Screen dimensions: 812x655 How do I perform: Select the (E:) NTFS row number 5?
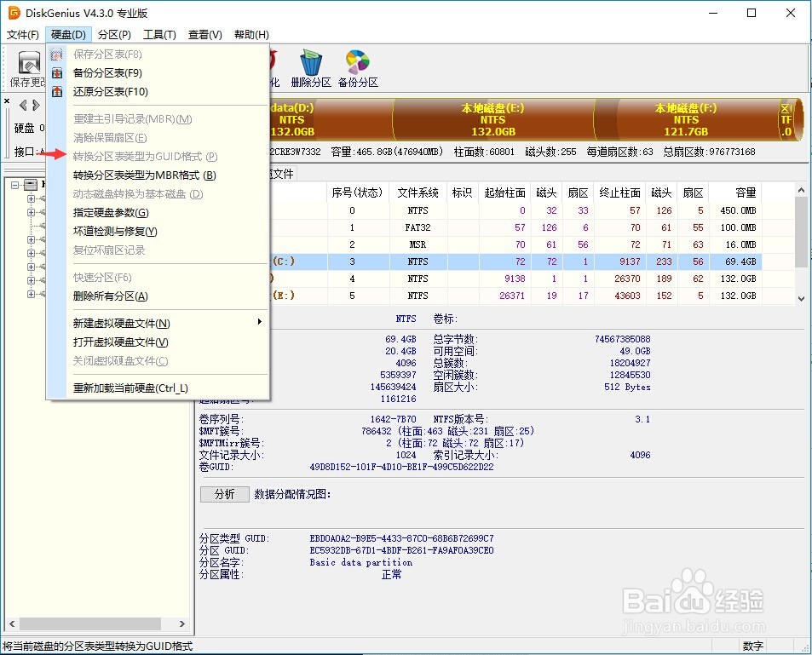(x=515, y=296)
